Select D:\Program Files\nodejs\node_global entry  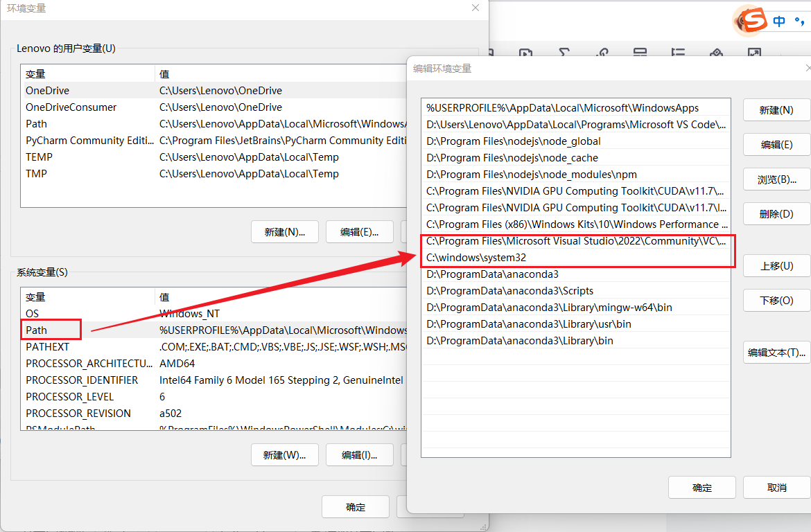[575, 141]
